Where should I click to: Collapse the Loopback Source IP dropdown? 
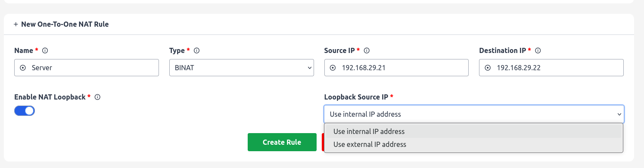tap(474, 114)
